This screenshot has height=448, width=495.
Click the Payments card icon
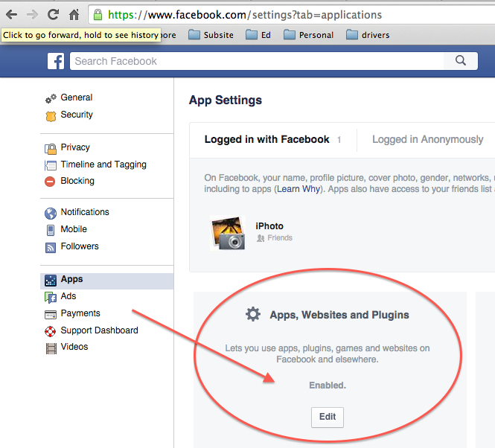51,315
